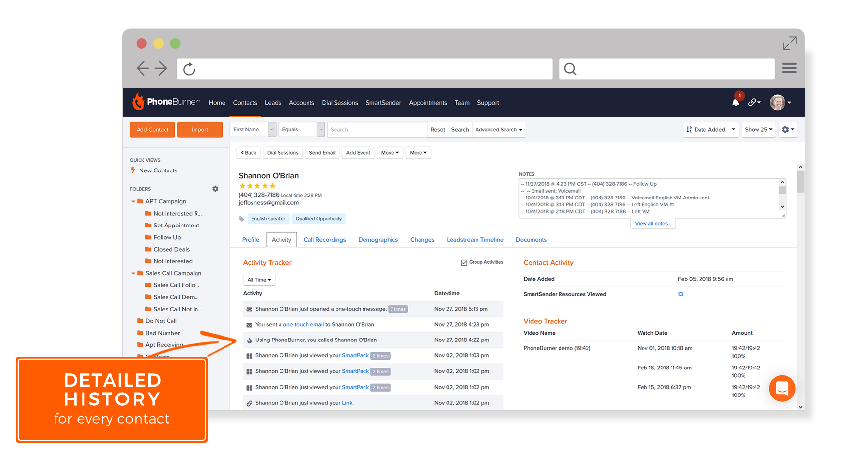Collapse the APT Campaign folder
The width and height of the screenshot is (868, 453).
pos(133,201)
